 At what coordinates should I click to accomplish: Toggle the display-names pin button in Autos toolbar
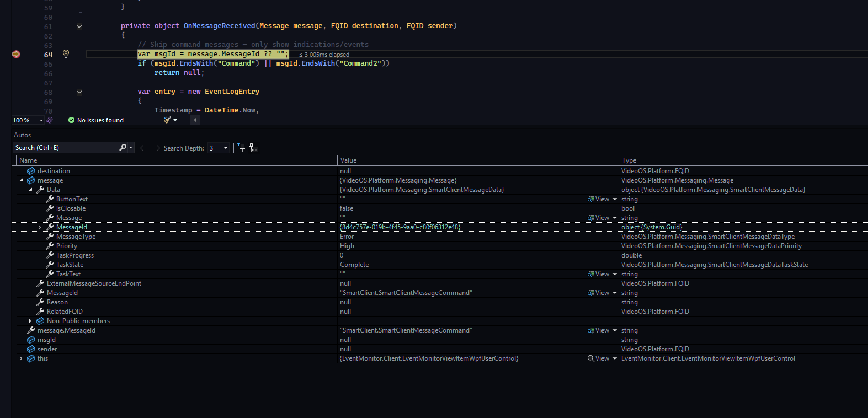(254, 148)
